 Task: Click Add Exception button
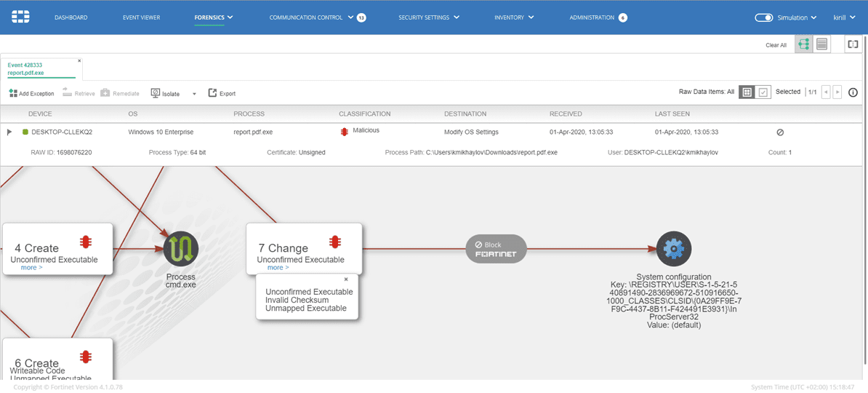[31, 93]
